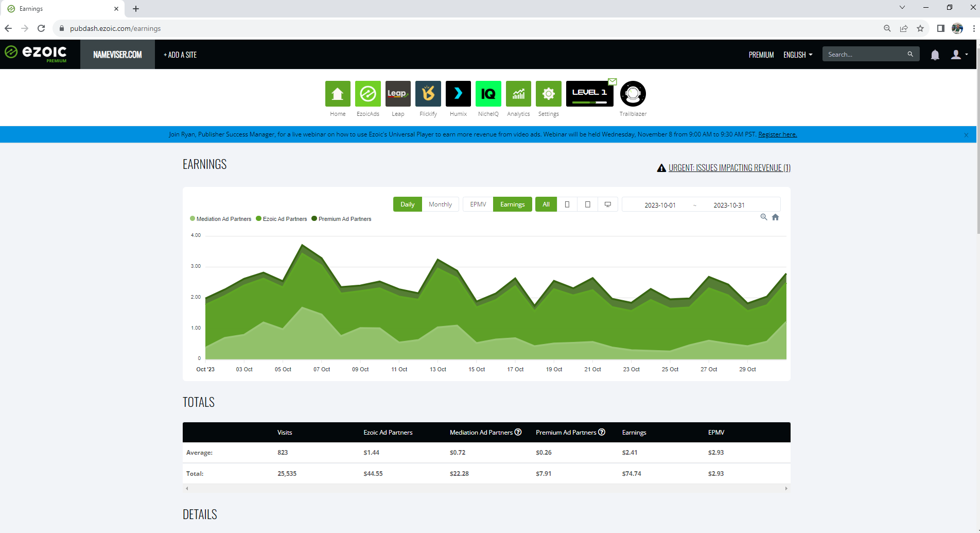Bookmark this page with star icon
The image size is (980, 533).
pos(920,28)
